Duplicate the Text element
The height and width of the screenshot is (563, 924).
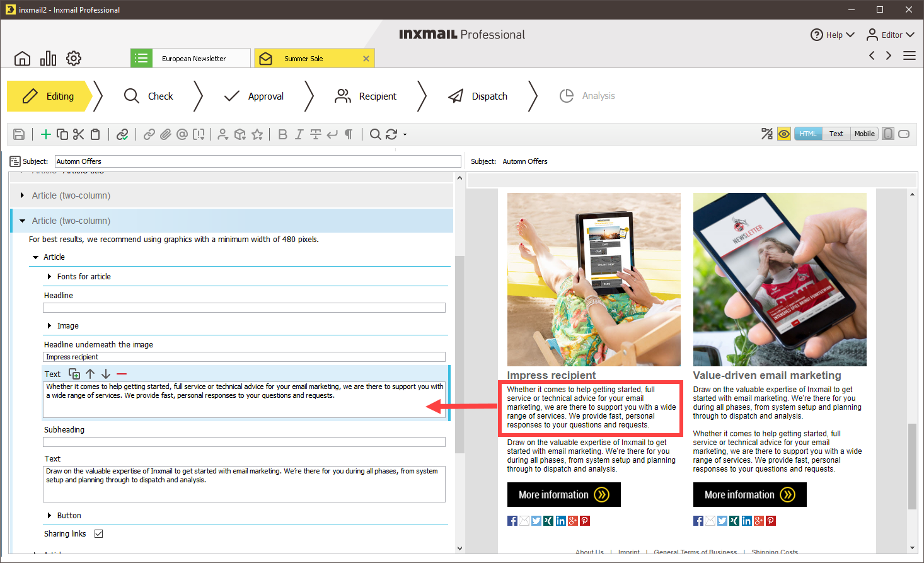coord(74,374)
